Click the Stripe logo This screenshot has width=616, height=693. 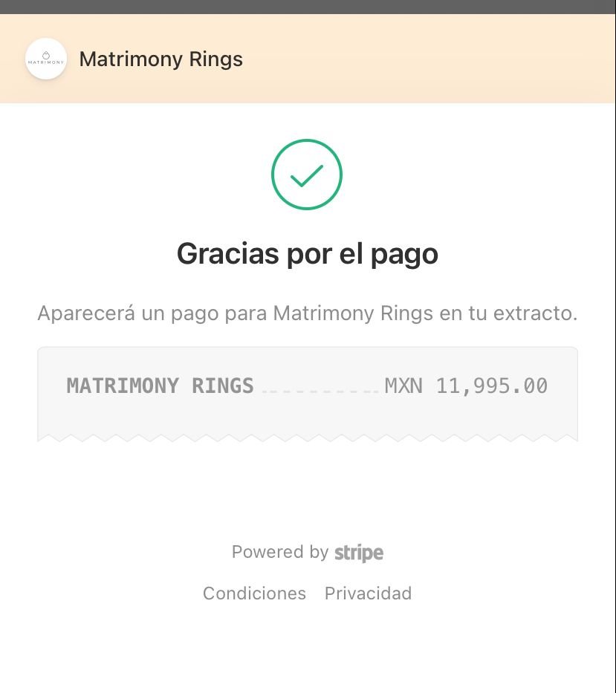click(359, 553)
